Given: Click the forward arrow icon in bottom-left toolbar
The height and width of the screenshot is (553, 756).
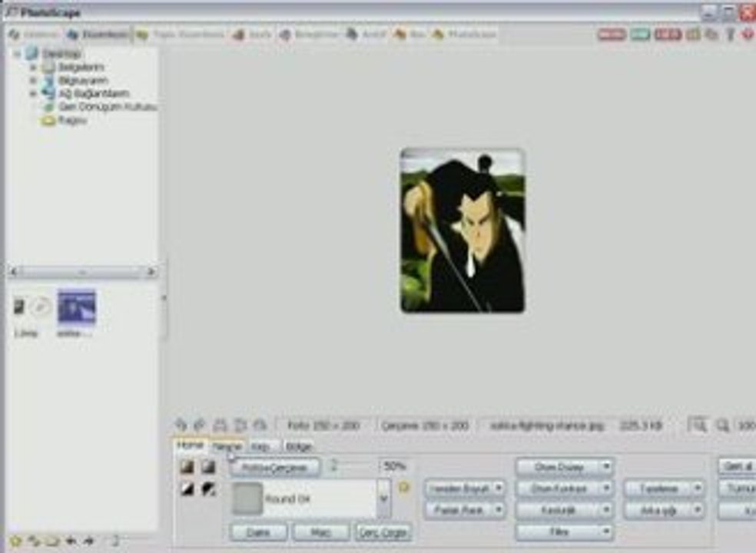Looking at the screenshot, I should [88, 541].
